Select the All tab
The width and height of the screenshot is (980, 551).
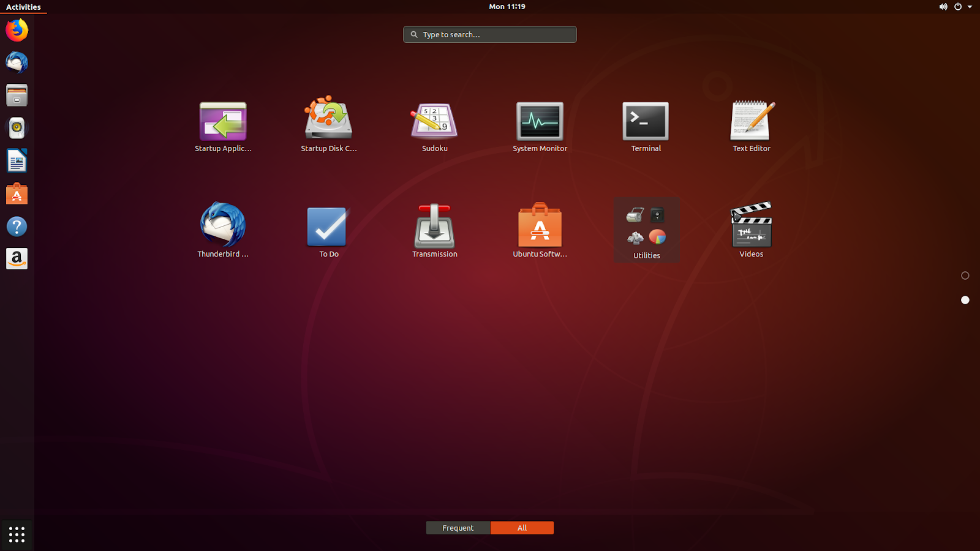point(522,528)
